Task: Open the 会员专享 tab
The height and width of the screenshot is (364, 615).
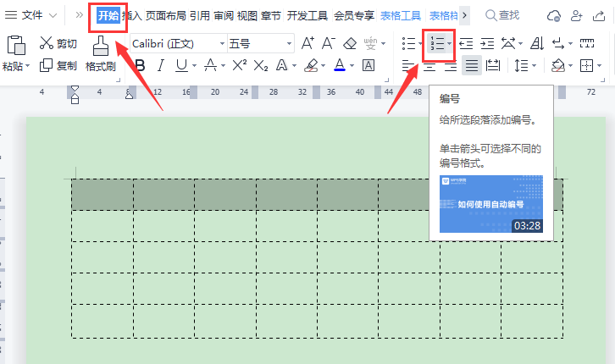Action: (354, 16)
